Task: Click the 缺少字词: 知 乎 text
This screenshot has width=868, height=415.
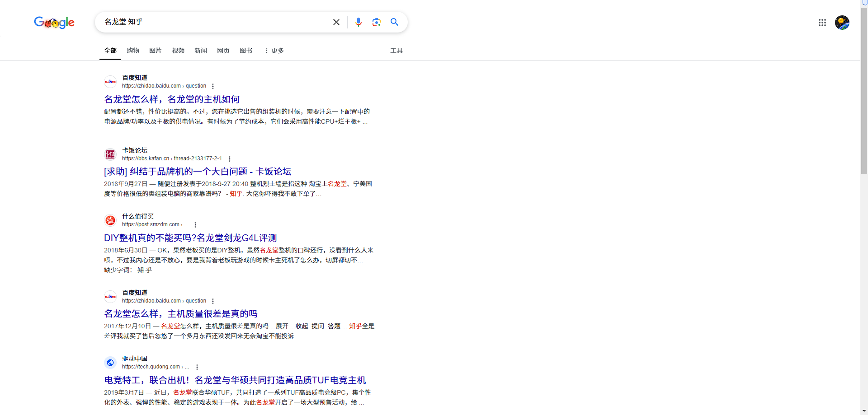Action: point(128,270)
